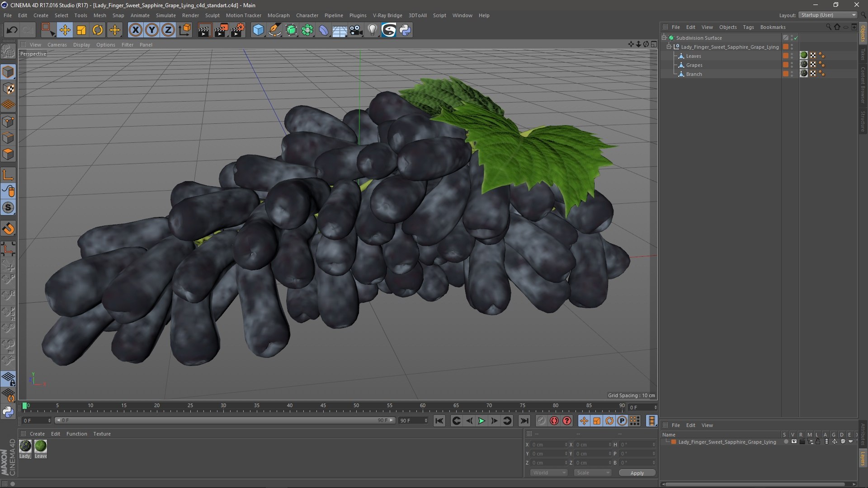This screenshot has height=488, width=868.
Task: Click the Camera object icon
Action: coord(356,30)
